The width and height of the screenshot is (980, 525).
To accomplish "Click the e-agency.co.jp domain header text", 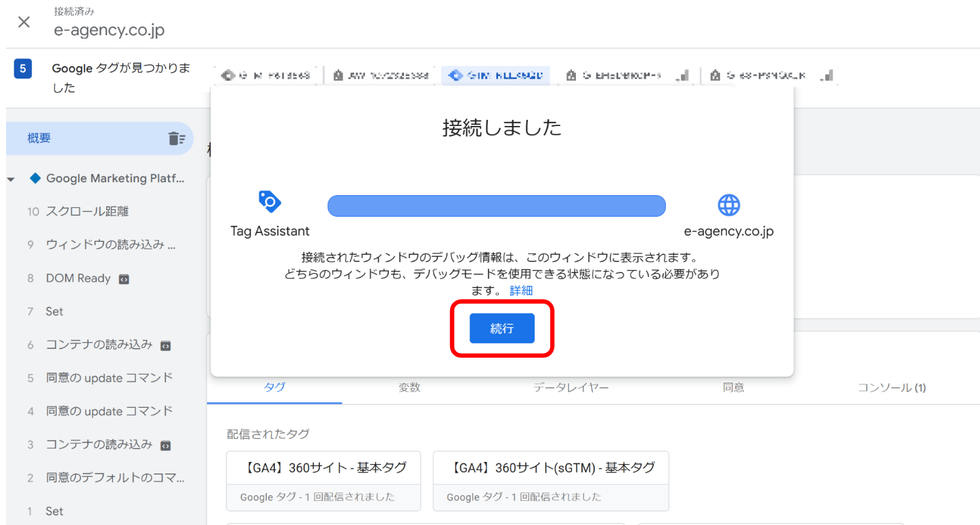I will click(x=109, y=30).
